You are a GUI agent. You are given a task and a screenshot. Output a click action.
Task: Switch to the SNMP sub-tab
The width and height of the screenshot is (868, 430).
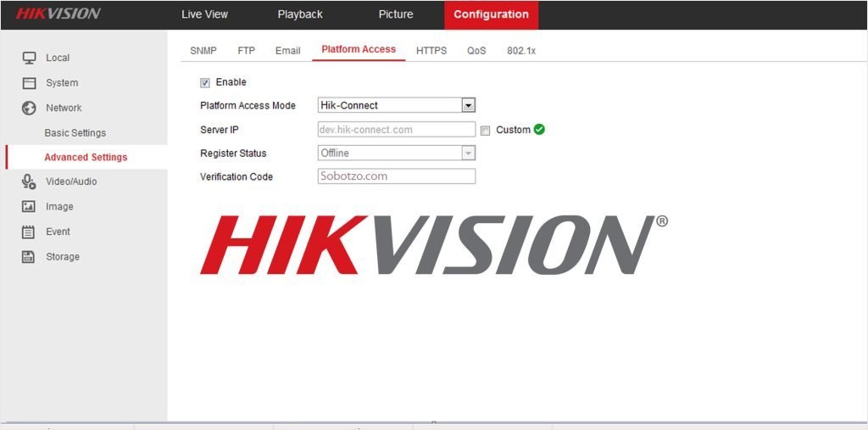(203, 50)
